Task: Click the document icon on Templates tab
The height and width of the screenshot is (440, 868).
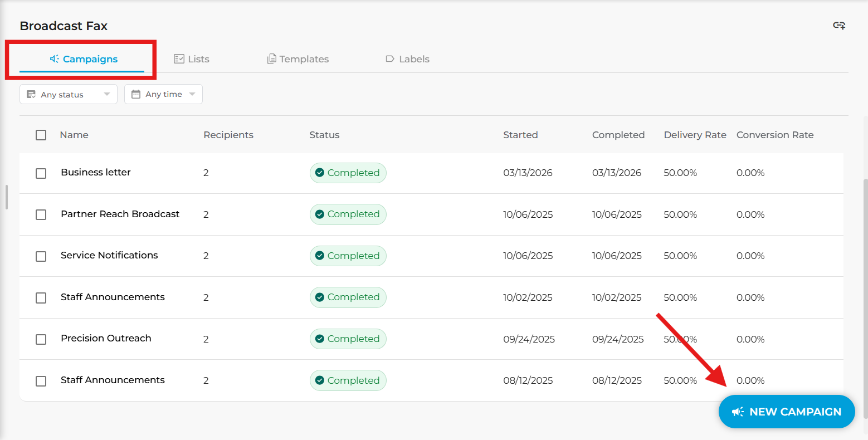Action: (271, 59)
